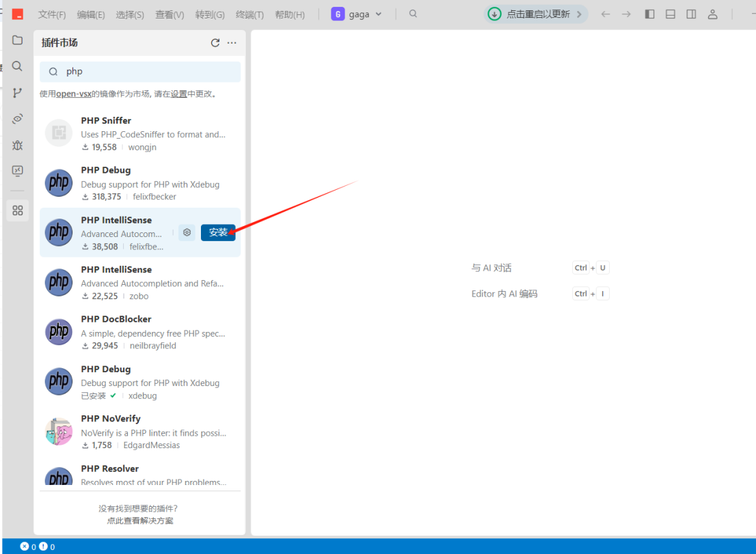Open the 终端(T) menu
The width and height of the screenshot is (756, 554).
249,15
